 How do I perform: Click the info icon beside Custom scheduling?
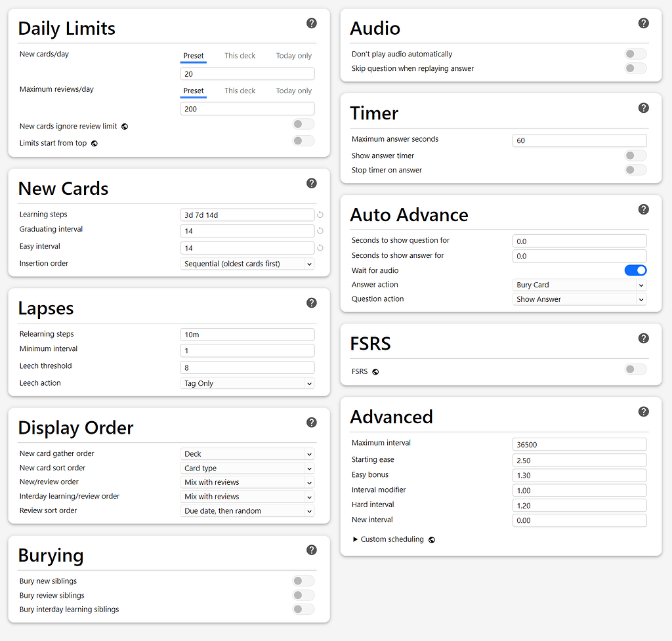[x=431, y=539]
